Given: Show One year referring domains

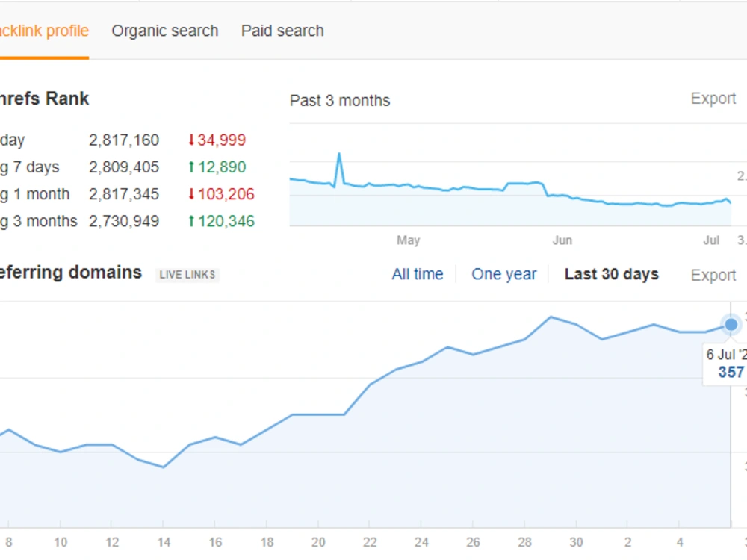Looking at the screenshot, I should pyautogui.click(x=504, y=274).
